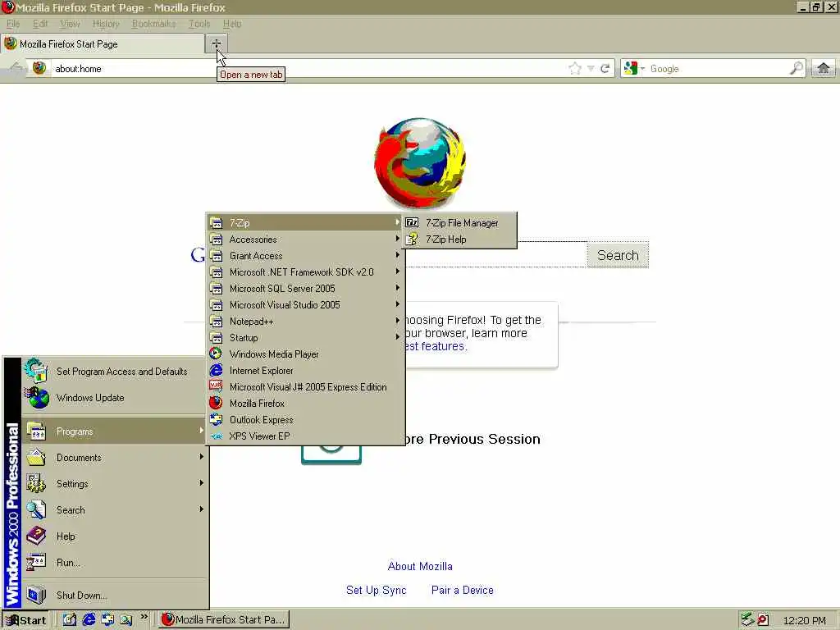
Task: Click the Start button
Action: (25, 620)
